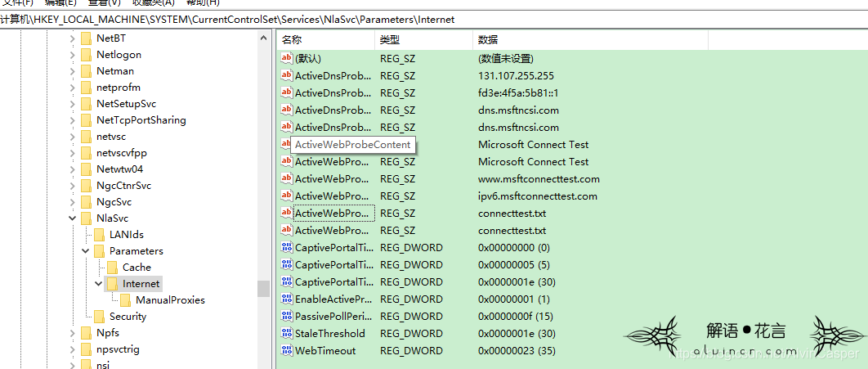
Task: Click the NlaSvc folder icon
Action: [86, 218]
